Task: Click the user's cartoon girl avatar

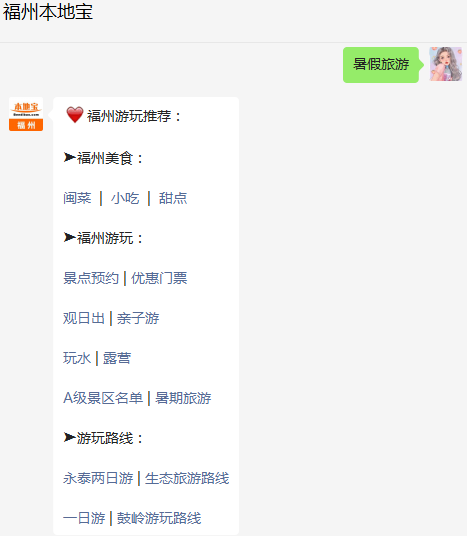Action: 446,64
